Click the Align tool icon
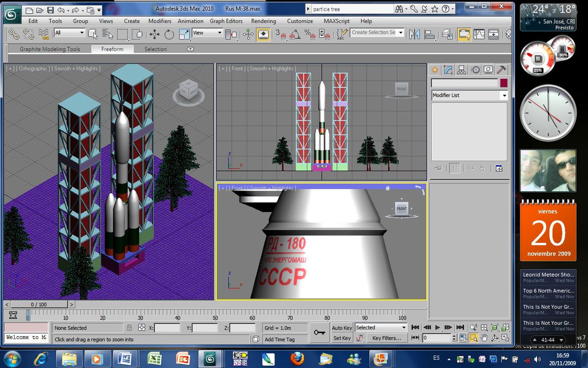This screenshot has height=368, width=588. click(430, 34)
